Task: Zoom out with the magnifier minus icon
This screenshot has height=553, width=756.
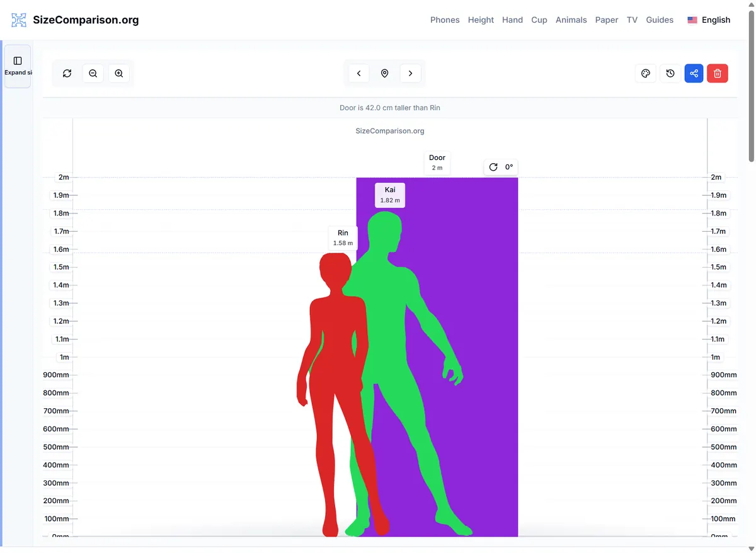Action: click(x=93, y=74)
